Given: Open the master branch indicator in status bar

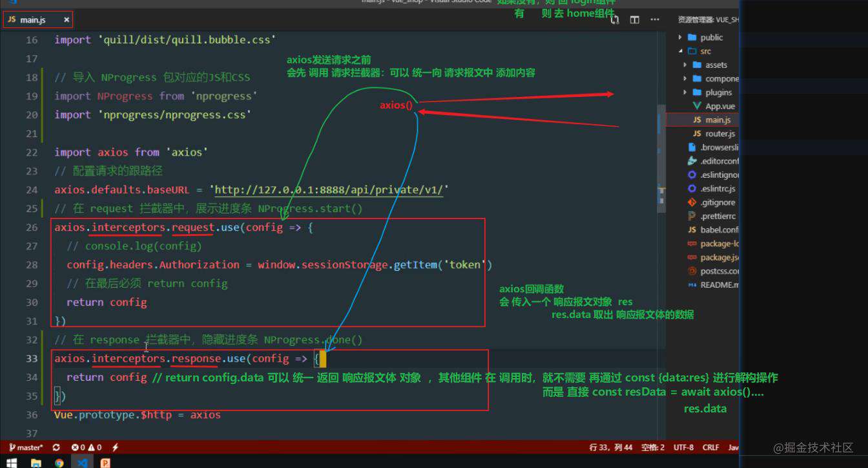Looking at the screenshot, I should [x=26, y=447].
